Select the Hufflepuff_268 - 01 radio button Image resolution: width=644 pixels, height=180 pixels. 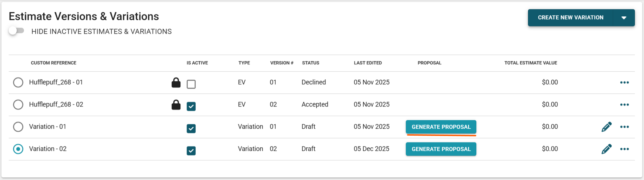click(x=18, y=83)
